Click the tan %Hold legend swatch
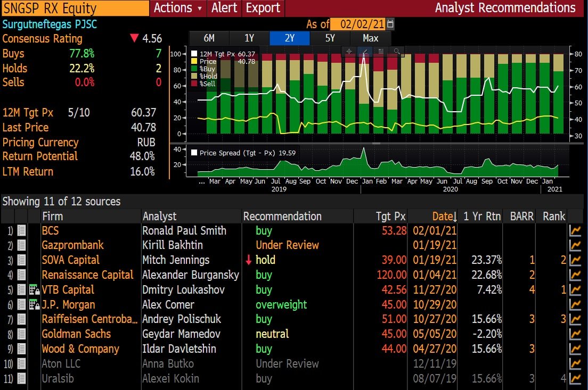The height and width of the screenshot is (390, 588). tap(194, 76)
